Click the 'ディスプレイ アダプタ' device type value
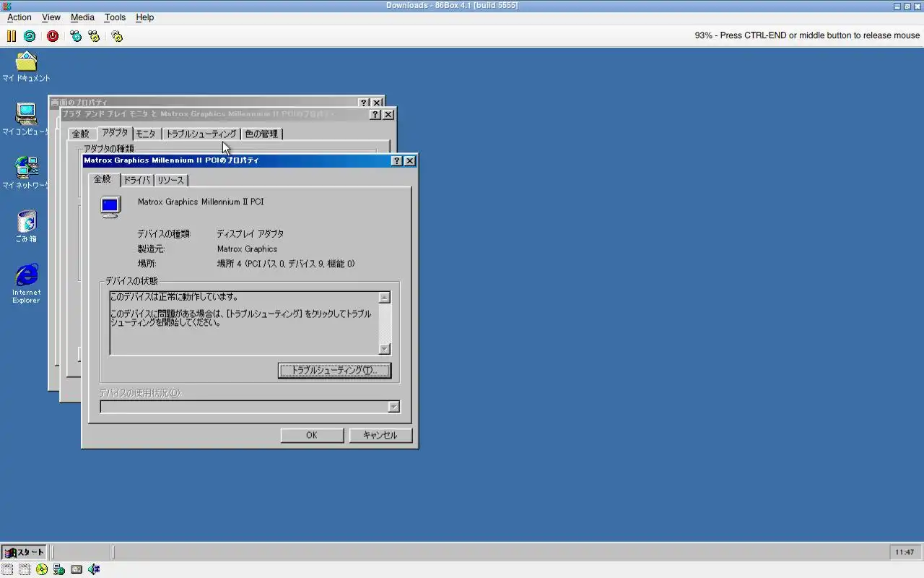924x578 pixels. click(250, 234)
